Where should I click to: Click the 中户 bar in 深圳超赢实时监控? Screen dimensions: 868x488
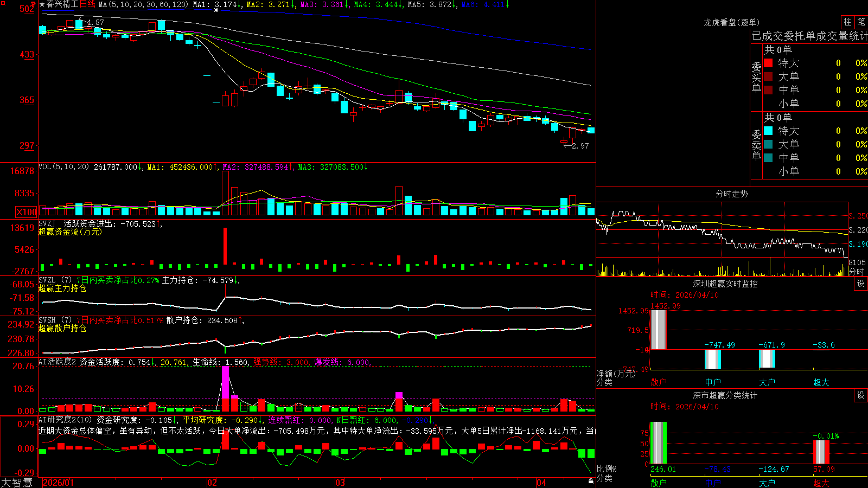(x=713, y=359)
